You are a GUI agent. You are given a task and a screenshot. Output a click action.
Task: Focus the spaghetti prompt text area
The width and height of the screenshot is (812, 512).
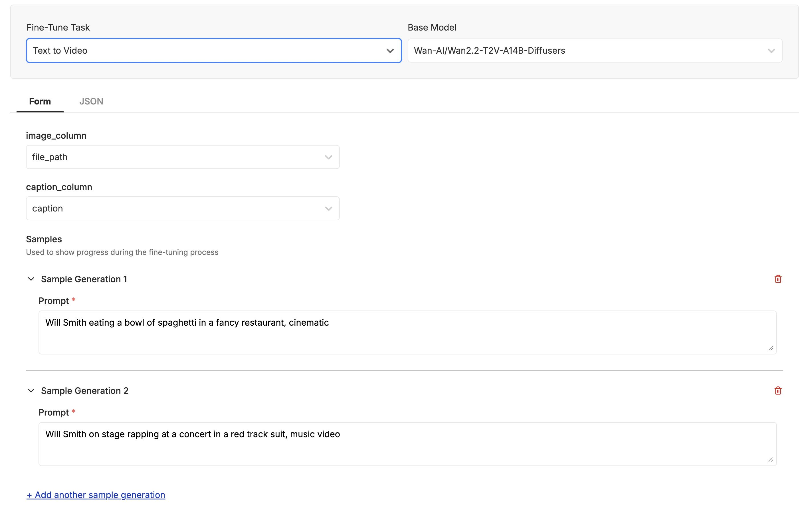[x=407, y=332]
